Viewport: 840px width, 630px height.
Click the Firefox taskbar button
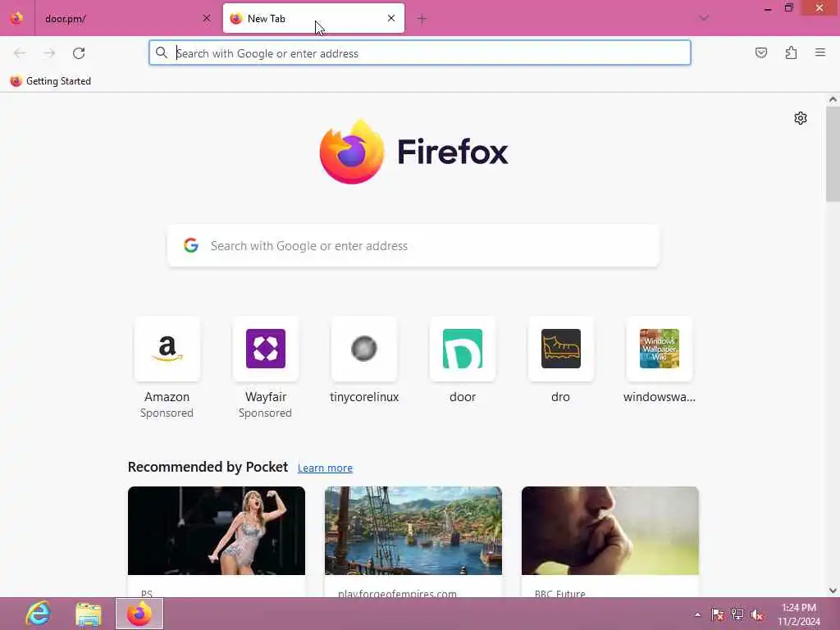139,614
